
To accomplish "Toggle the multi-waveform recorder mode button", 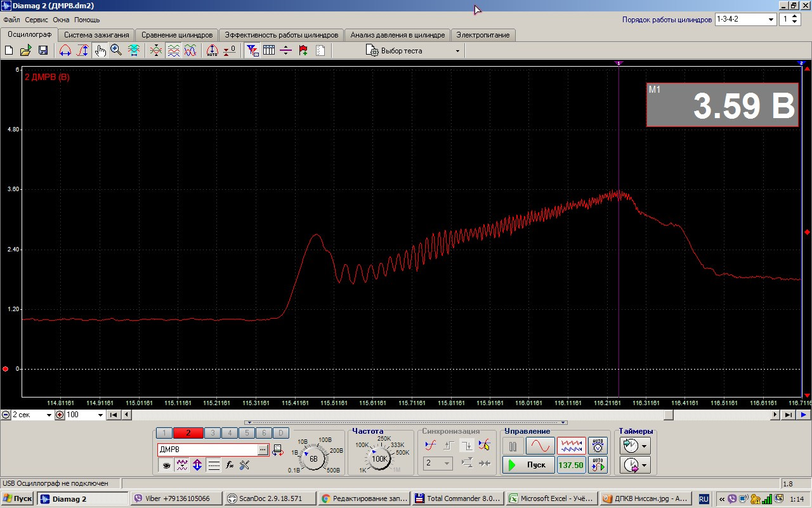I will 571,446.
